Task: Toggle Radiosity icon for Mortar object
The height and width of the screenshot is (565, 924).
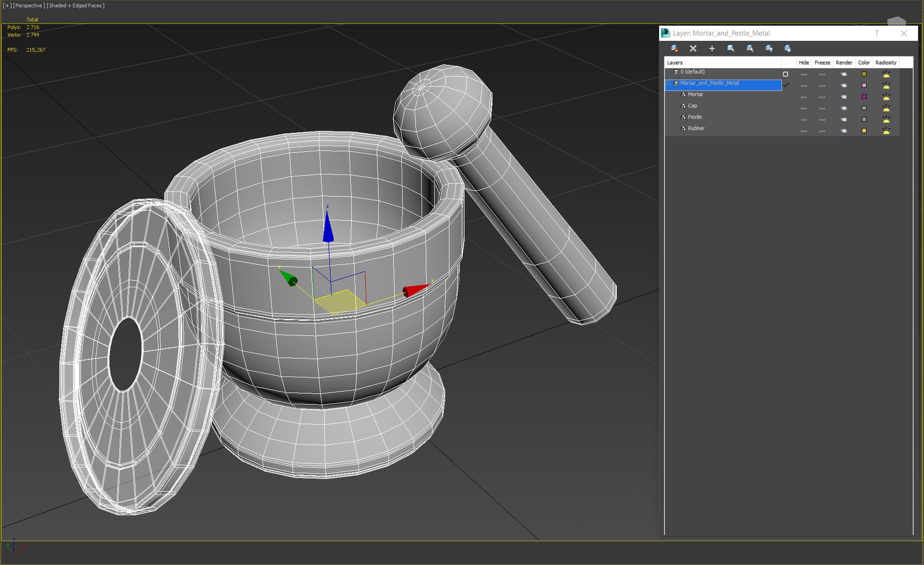Action: point(886,97)
